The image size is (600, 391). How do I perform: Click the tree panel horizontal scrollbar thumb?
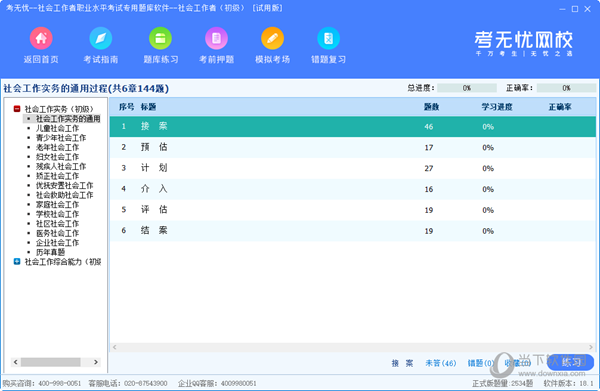pos(51,362)
